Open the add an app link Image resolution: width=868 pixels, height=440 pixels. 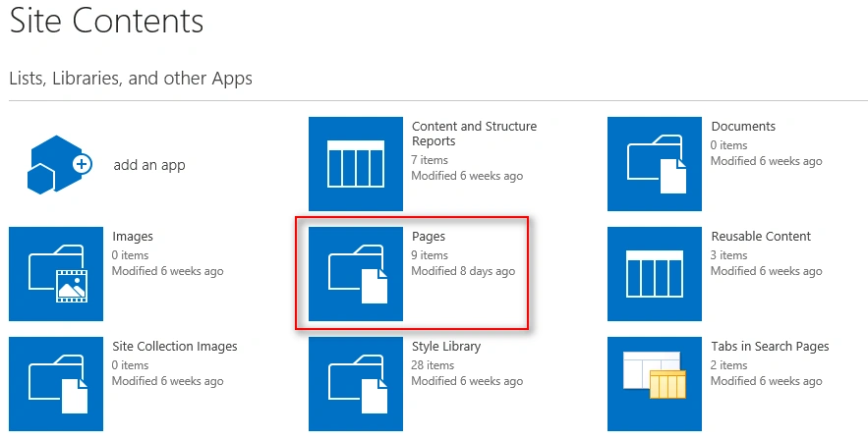(x=149, y=165)
